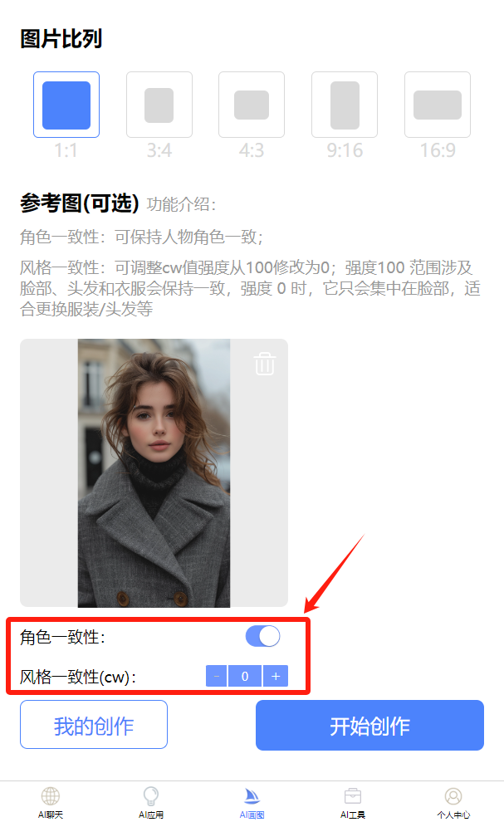Image resolution: width=504 pixels, height=822 pixels.
Task: Select the 1:1 square ratio icon
Action: point(66,105)
